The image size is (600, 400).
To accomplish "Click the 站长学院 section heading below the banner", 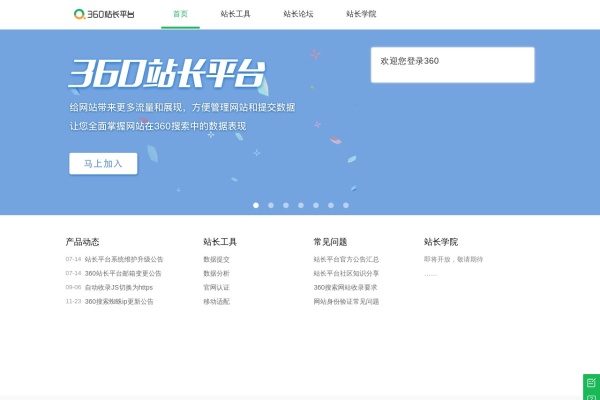I will point(441,242).
